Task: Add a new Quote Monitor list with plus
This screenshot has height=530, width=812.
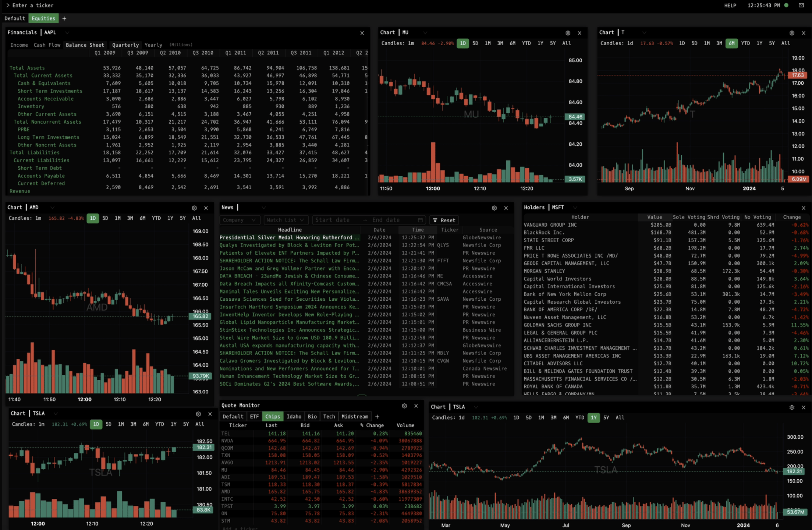Action: point(377,417)
